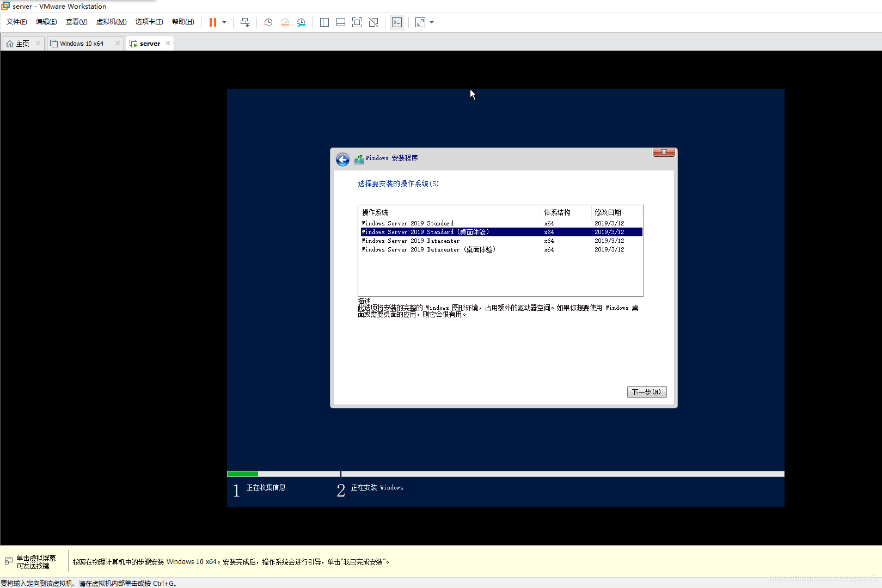
Task: Click the VMware Workstation title bar icon
Action: pyautogui.click(x=5, y=6)
